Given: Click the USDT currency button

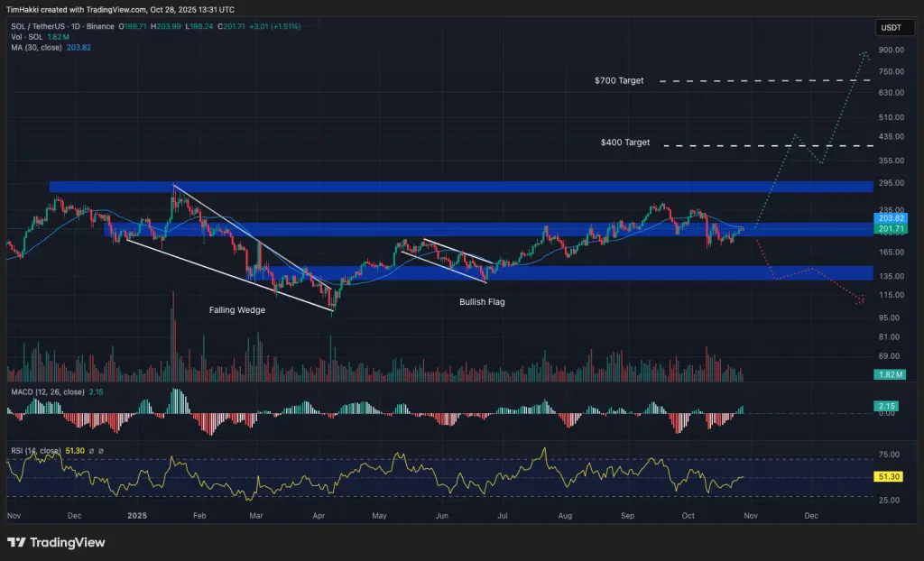Looking at the screenshot, I should point(891,28).
